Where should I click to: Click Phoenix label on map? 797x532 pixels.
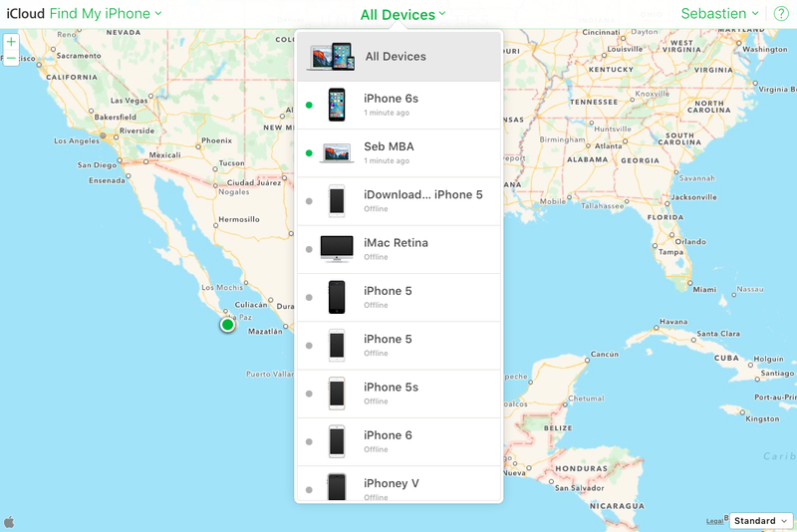coord(216,140)
